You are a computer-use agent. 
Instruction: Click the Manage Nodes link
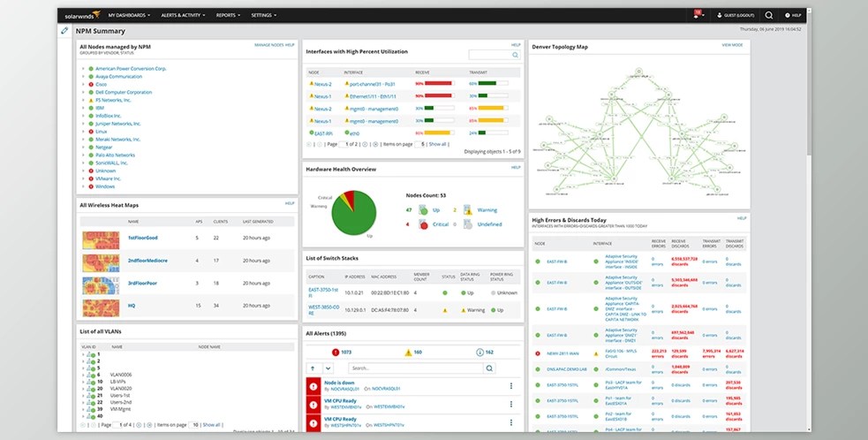tap(268, 45)
